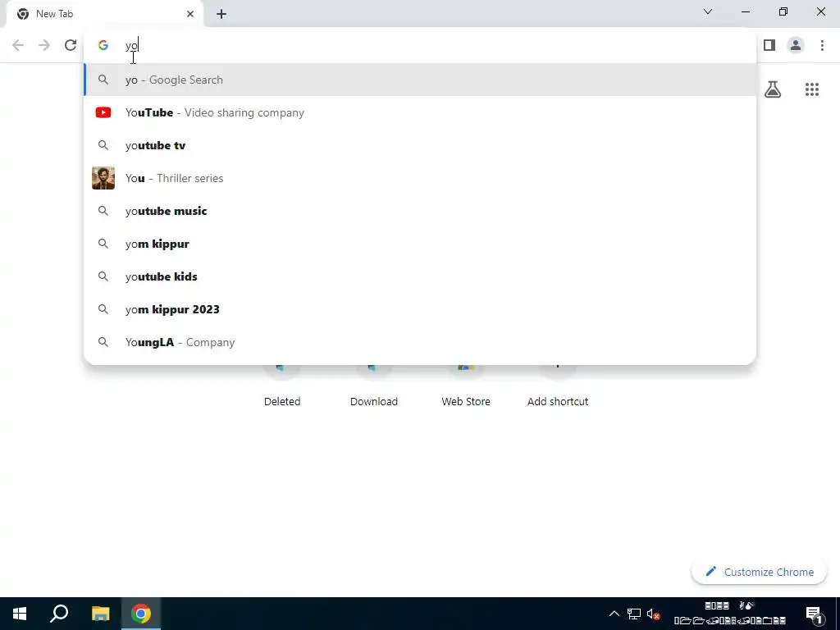Click the Google logo in the address bar
This screenshot has height=630, width=840.
pos(103,46)
